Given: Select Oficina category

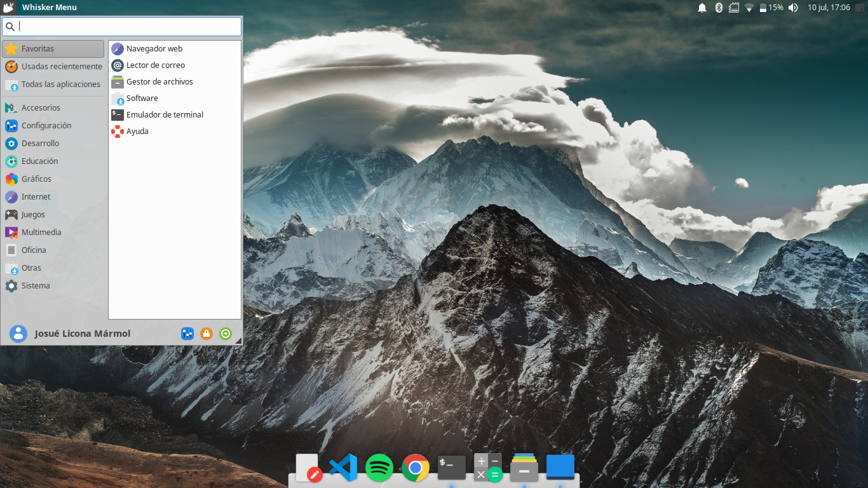Looking at the screenshot, I should point(53,250).
